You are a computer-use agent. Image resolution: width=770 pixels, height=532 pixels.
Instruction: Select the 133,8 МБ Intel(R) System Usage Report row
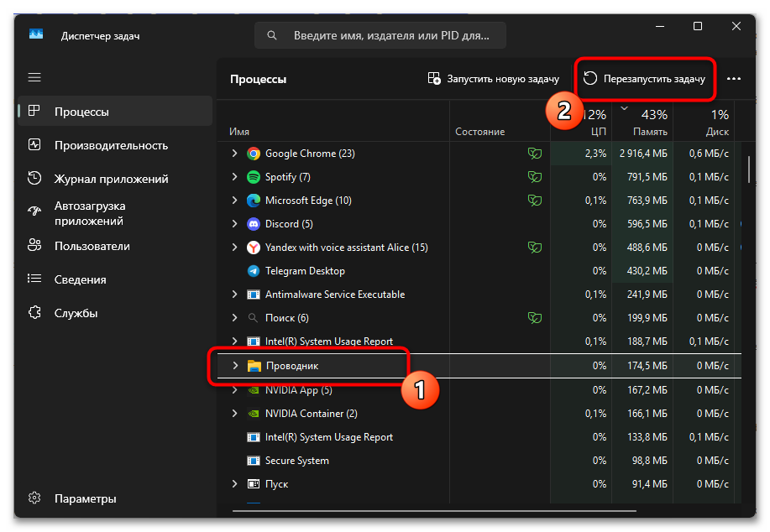pyautogui.click(x=479, y=437)
